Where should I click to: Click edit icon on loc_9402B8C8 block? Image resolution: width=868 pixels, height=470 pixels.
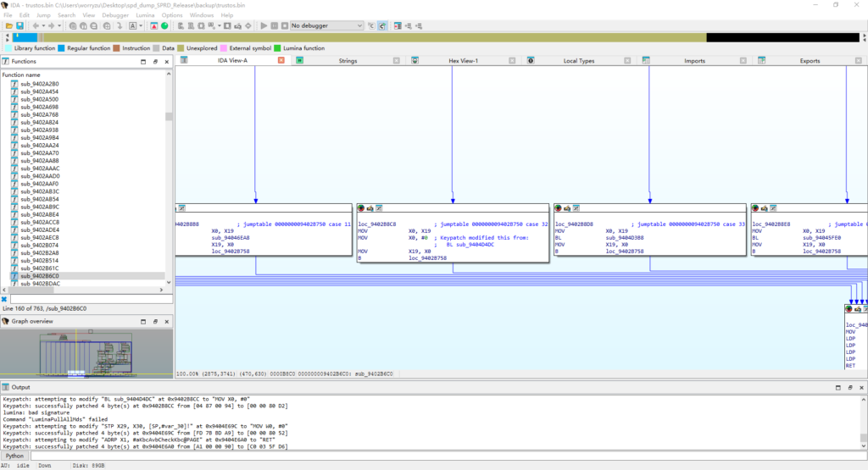point(370,208)
